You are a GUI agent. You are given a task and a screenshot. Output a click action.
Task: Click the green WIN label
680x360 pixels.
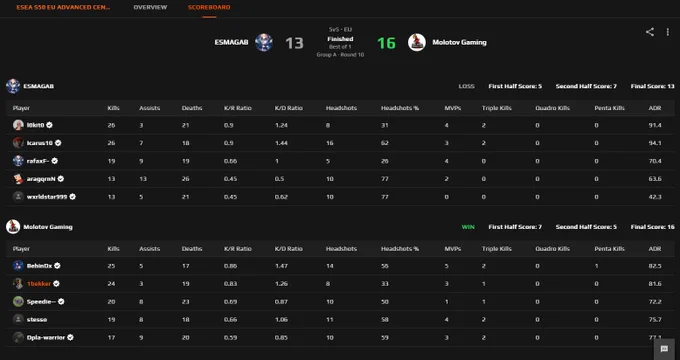(x=468, y=226)
